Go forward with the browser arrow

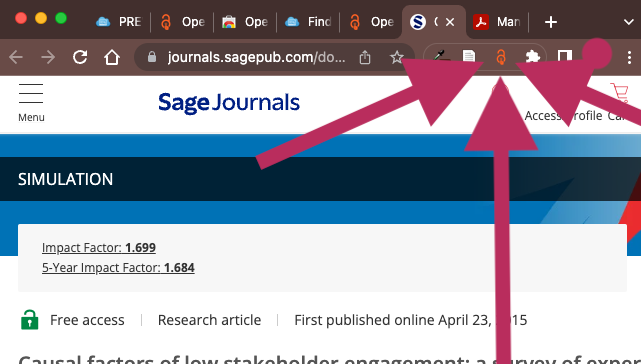click(x=48, y=57)
